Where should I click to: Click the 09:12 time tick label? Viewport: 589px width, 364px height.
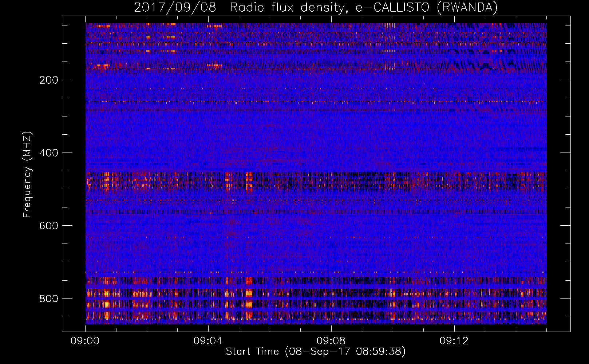pos(454,341)
